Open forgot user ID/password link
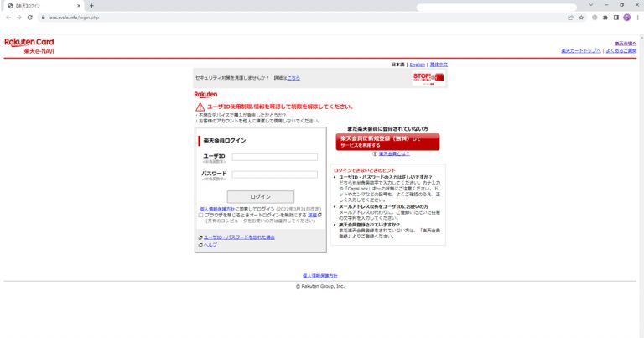Viewport: 644px width, 338px height. tap(239, 237)
